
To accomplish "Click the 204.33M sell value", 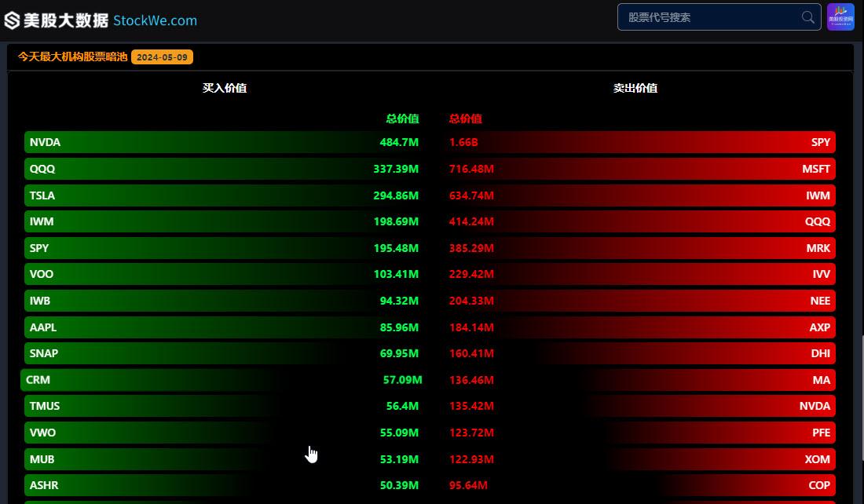I will (472, 301).
